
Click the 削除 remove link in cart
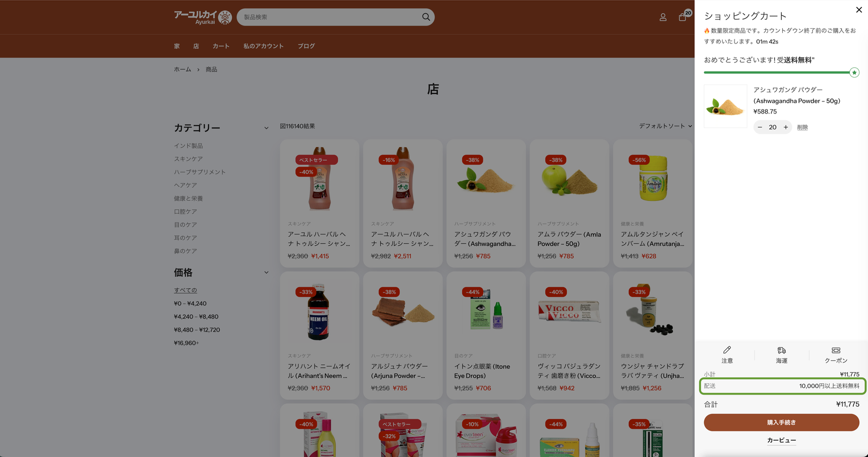tap(802, 128)
